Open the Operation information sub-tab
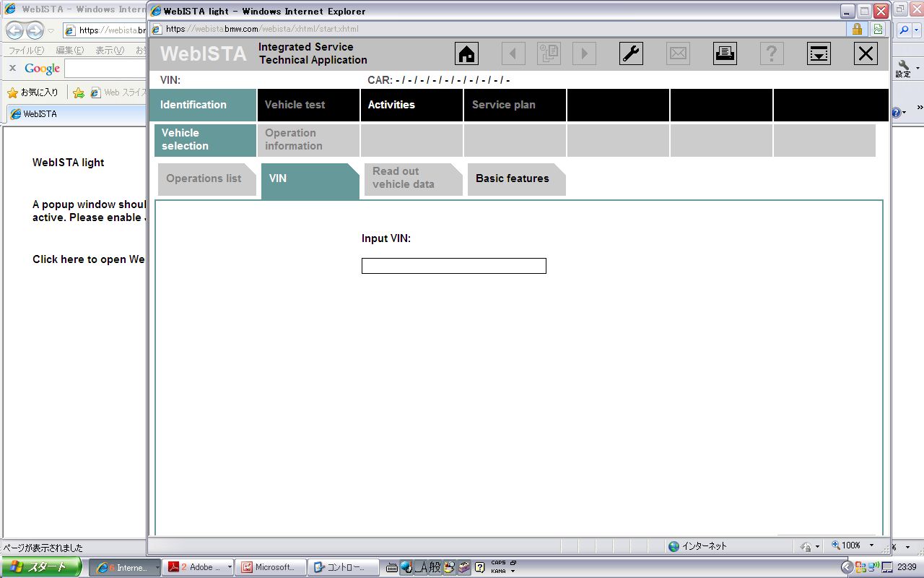This screenshot has height=578, width=924. (x=308, y=140)
